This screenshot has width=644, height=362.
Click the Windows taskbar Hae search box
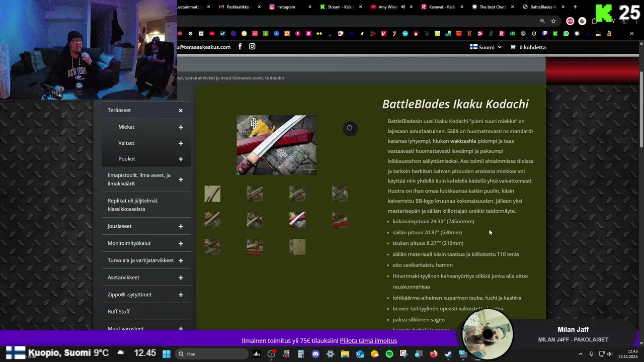click(211, 354)
